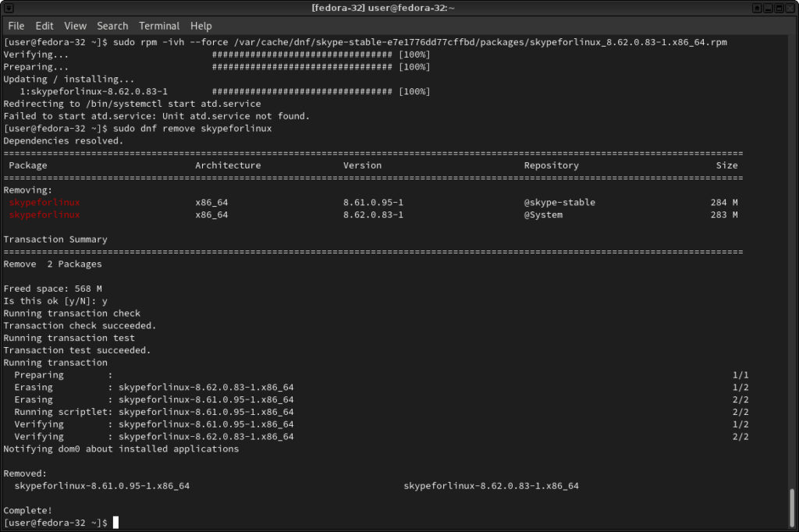Click the 'sudo rpm -ivh --force' command text
This screenshot has height=532, width=799.
coord(170,42)
